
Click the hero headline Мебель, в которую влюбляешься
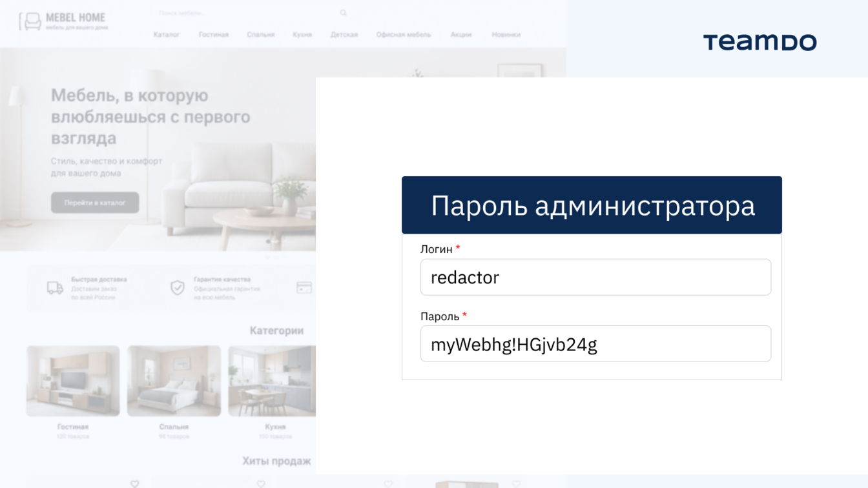(150, 117)
